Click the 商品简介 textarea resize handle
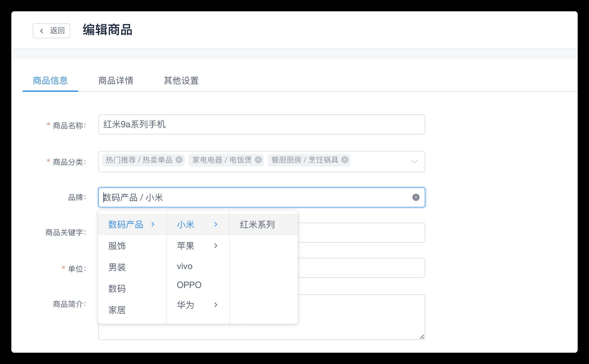The width and height of the screenshot is (589, 364). 422,337
